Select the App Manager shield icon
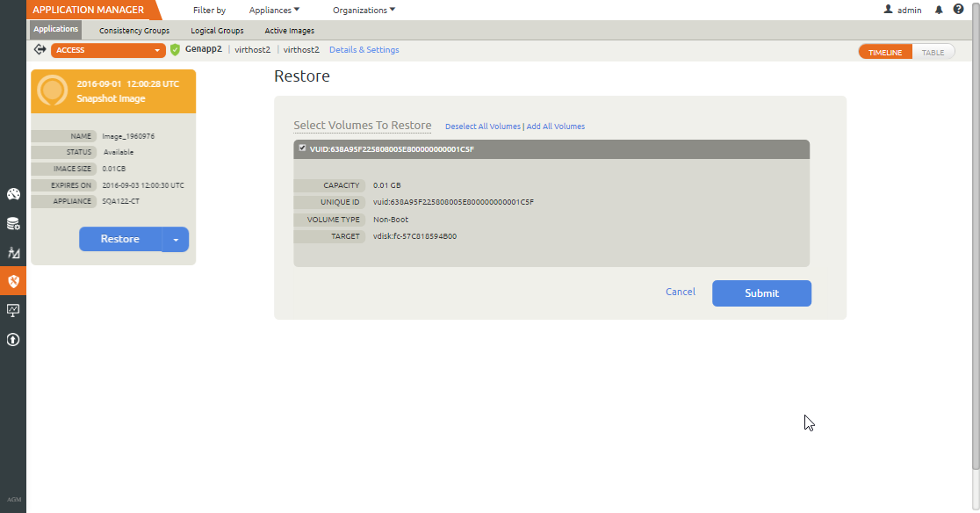This screenshot has width=980, height=513. pyautogui.click(x=13, y=282)
